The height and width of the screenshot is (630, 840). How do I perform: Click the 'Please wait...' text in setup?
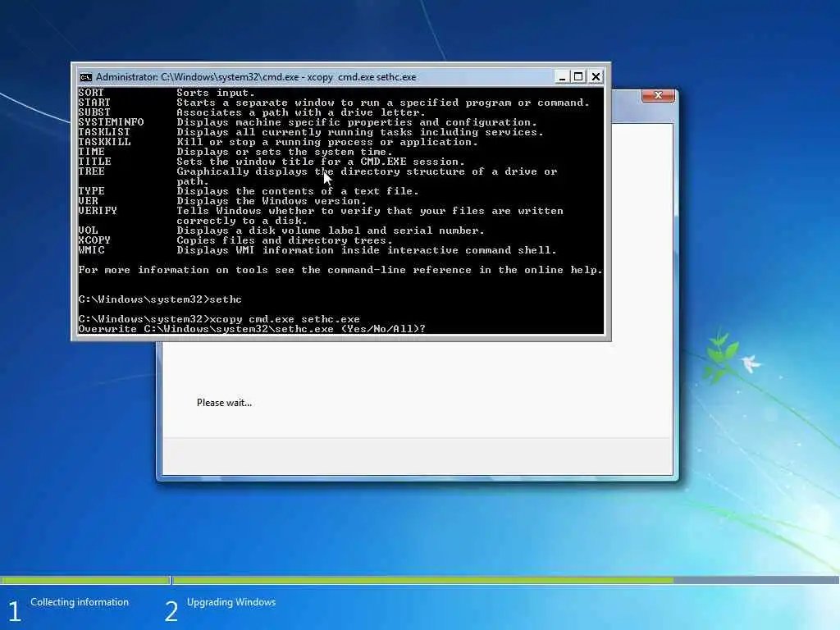[x=224, y=403]
